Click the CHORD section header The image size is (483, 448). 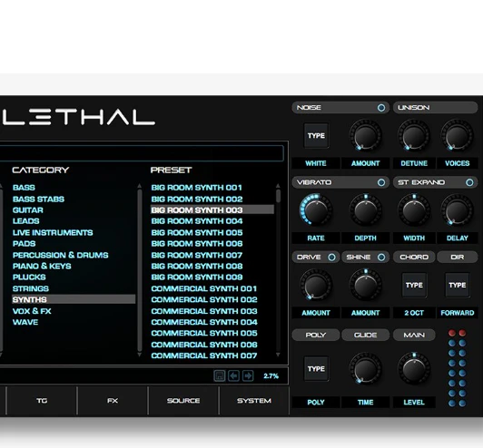pos(414,258)
